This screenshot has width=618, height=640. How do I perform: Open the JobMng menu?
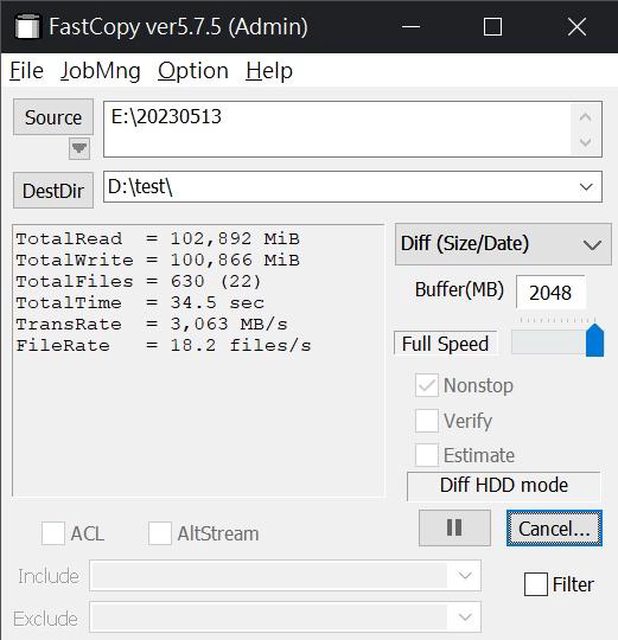(x=100, y=71)
